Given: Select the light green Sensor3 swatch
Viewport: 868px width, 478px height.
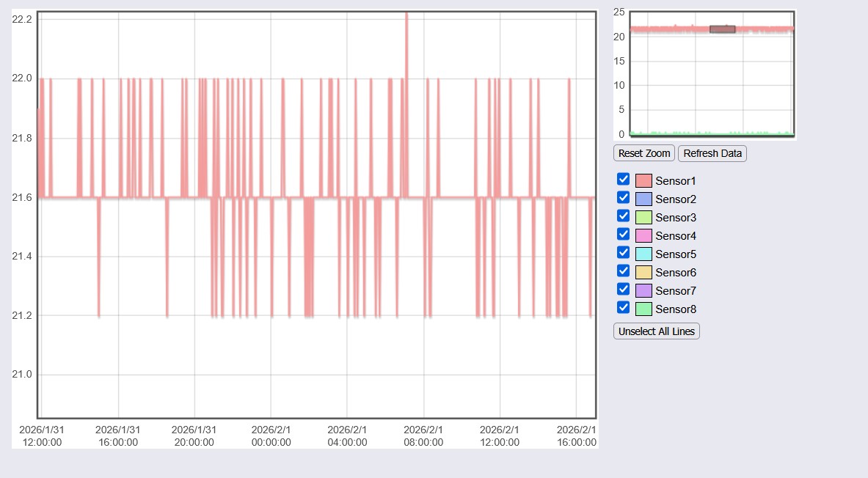Looking at the screenshot, I should pos(643,218).
